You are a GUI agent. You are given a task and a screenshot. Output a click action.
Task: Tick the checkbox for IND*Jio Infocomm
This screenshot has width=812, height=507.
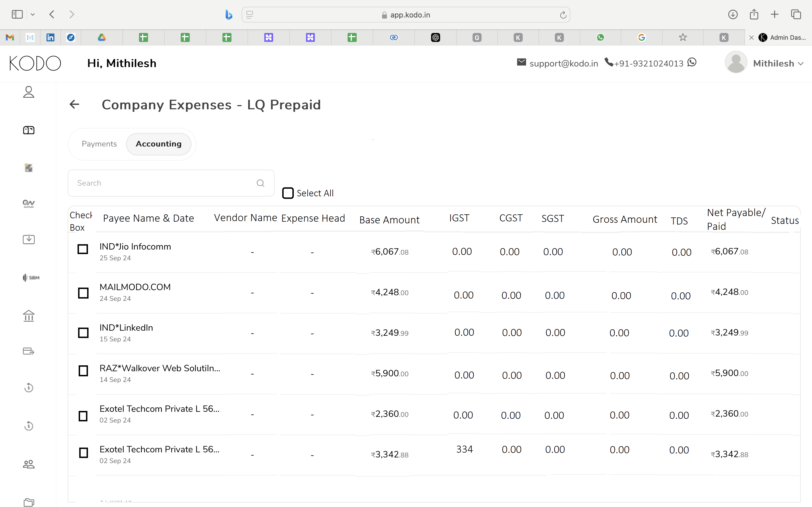click(83, 249)
